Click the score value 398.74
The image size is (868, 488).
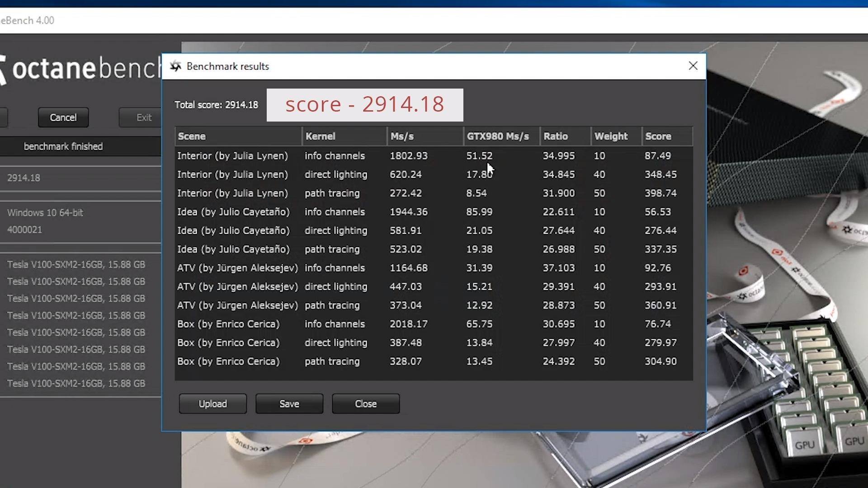click(x=660, y=193)
